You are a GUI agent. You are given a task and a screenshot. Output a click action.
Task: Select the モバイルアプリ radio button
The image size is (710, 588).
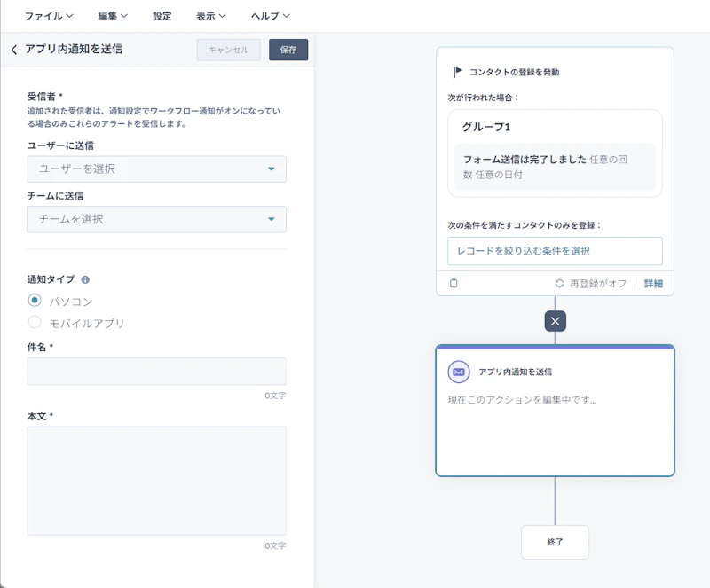click(35, 322)
